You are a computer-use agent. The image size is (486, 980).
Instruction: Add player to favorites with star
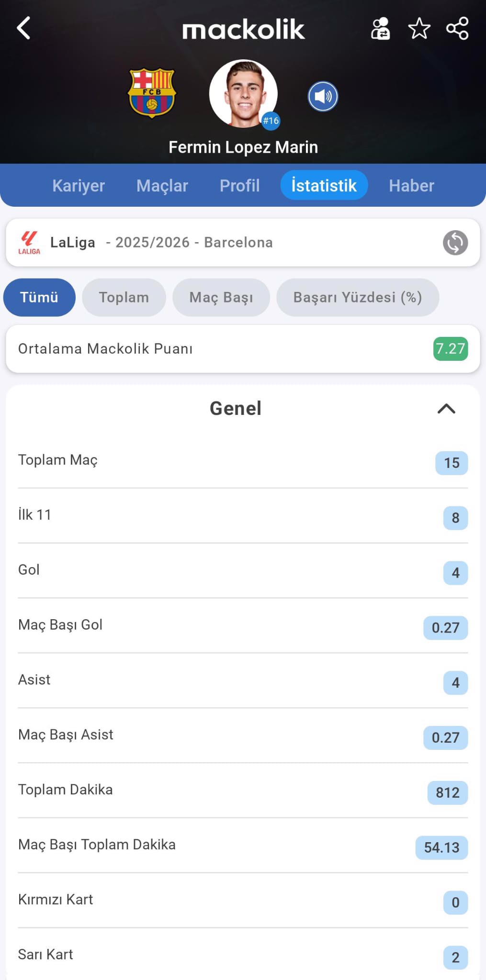(x=419, y=29)
